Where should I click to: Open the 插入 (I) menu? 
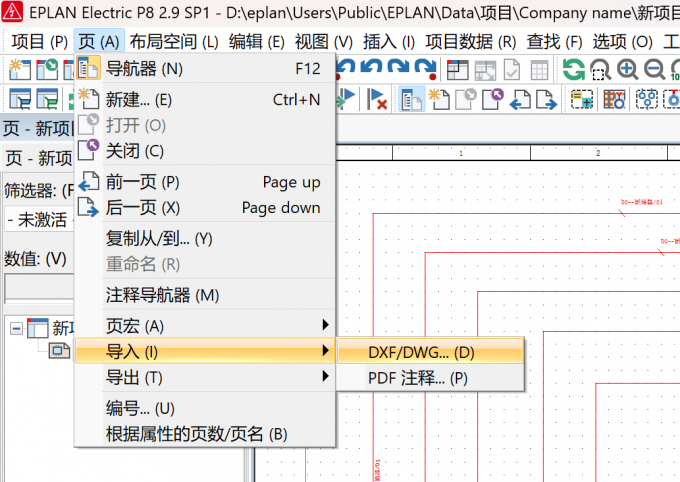(389, 42)
